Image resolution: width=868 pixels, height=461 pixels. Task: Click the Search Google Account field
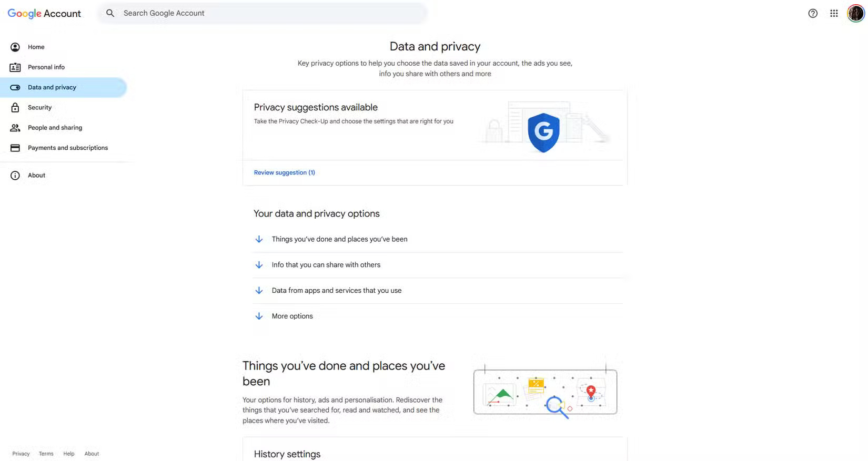pos(210,13)
